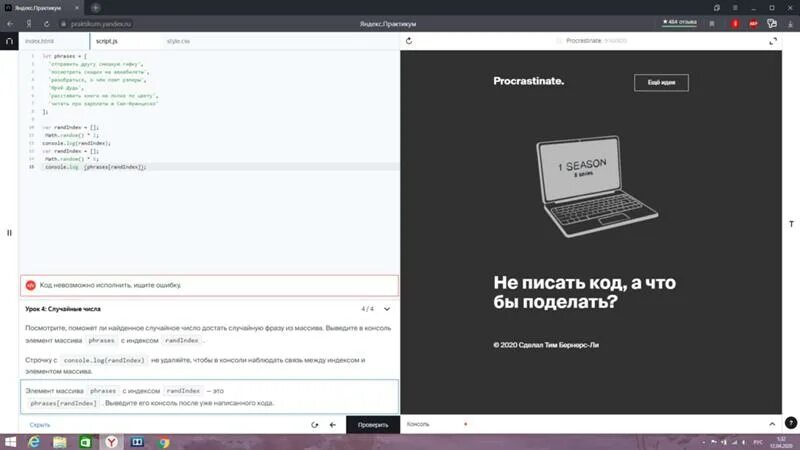The height and width of the screenshot is (450, 800).
Task: Expand the preview to fullscreen
Action: click(x=773, y=41)
